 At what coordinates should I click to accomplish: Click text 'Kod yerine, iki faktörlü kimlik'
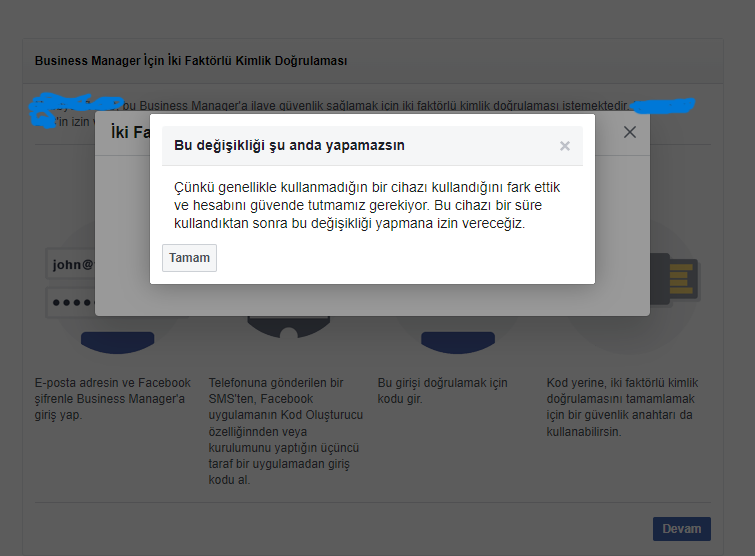tap(622, 407)
